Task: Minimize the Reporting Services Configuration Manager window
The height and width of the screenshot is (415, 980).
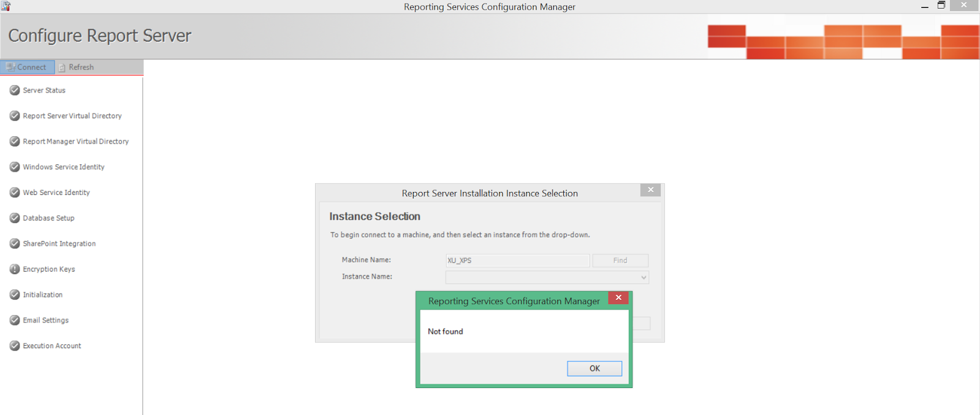Action: (x=925, y=6)
